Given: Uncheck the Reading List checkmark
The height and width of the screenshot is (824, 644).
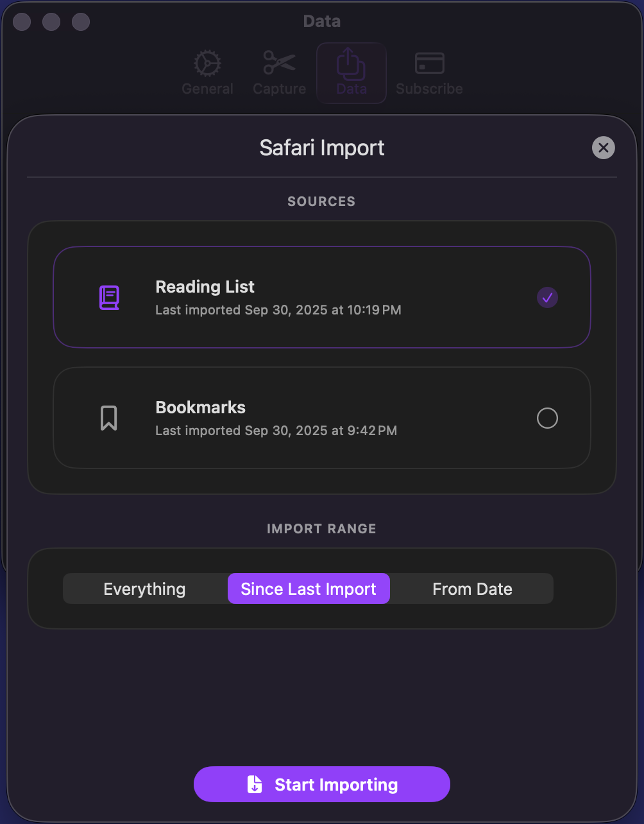Looking at the screenshot, I should click(x=547, y=298).
